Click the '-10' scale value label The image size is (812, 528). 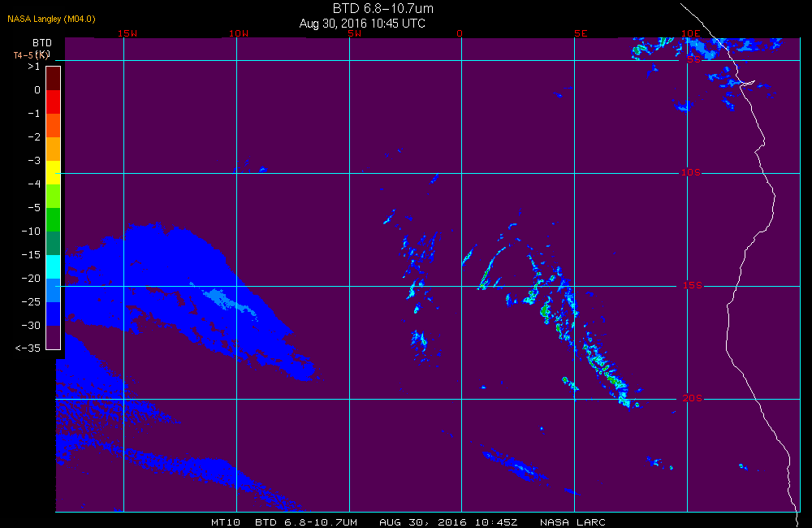point(31,232)
